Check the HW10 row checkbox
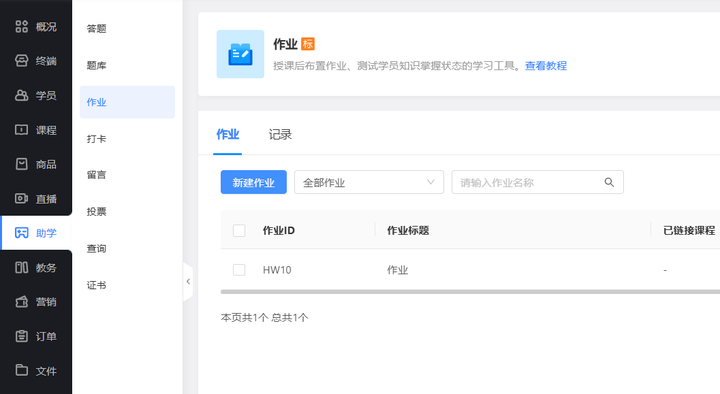The height and width of the screenshot is (394, 720). pos(239,270)
